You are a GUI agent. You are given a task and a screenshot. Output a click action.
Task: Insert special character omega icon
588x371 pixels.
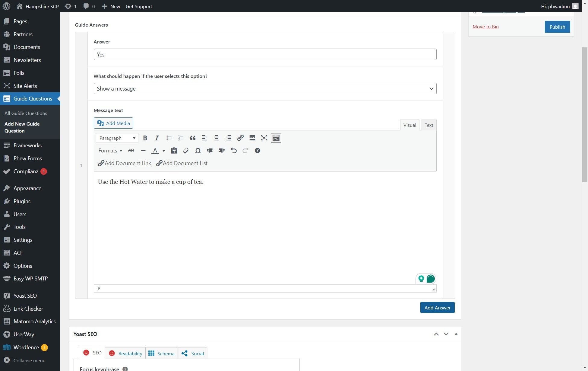coord(198,151)
